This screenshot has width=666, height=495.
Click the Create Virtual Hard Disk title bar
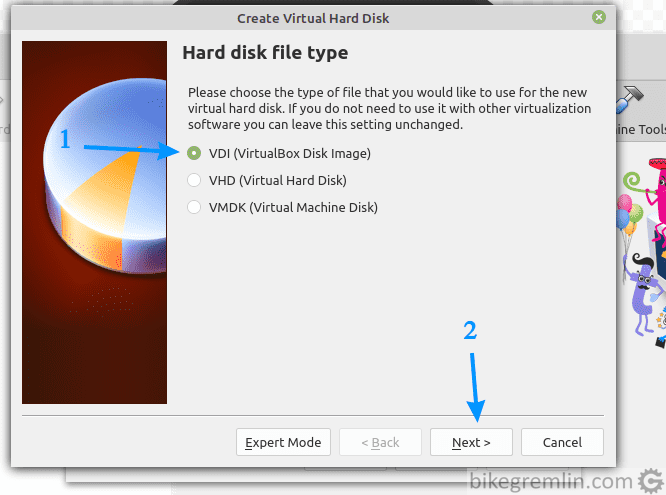coord(313,18)
